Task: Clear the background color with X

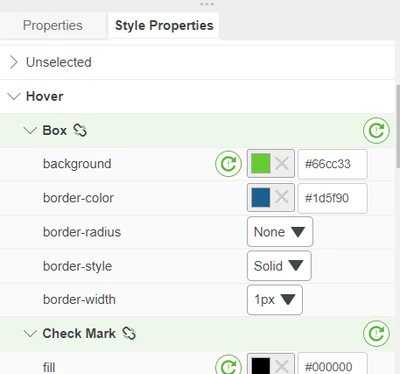Action: (282, 164)
